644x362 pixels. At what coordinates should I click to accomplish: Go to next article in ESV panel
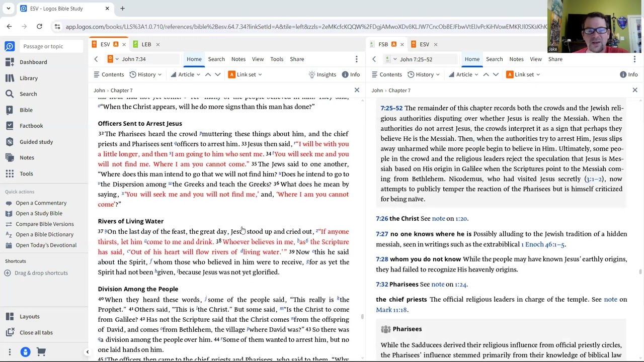[x=217, y=74]
